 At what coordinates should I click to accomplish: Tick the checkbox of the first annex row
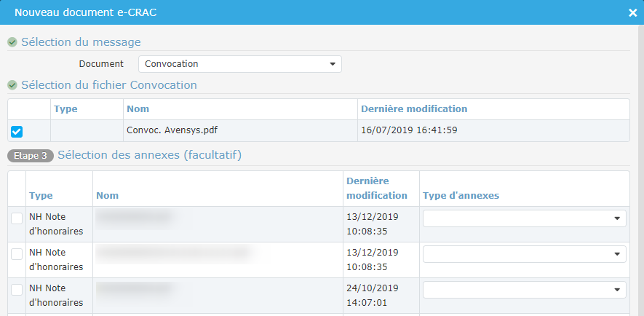click(x=17, y=218)
